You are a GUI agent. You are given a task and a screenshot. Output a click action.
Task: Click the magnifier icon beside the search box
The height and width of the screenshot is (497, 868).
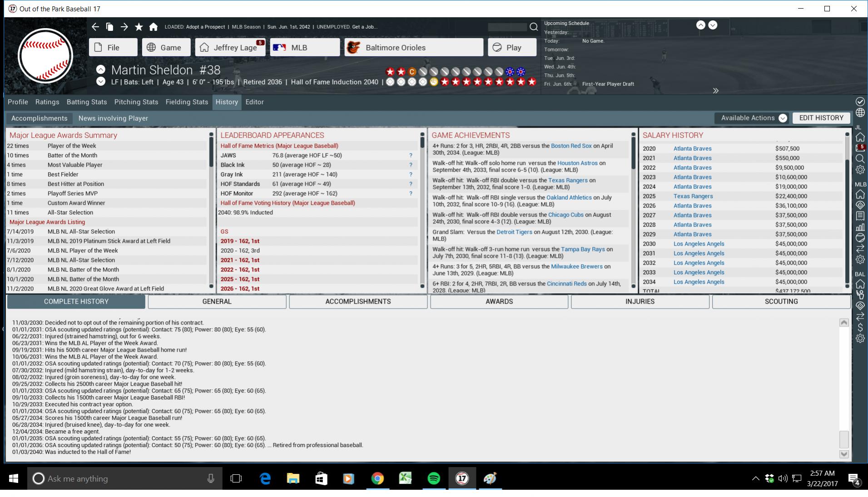point(534,27)
